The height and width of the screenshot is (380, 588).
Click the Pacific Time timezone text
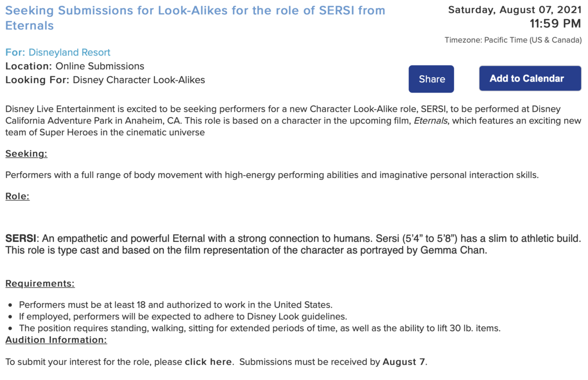513,40
